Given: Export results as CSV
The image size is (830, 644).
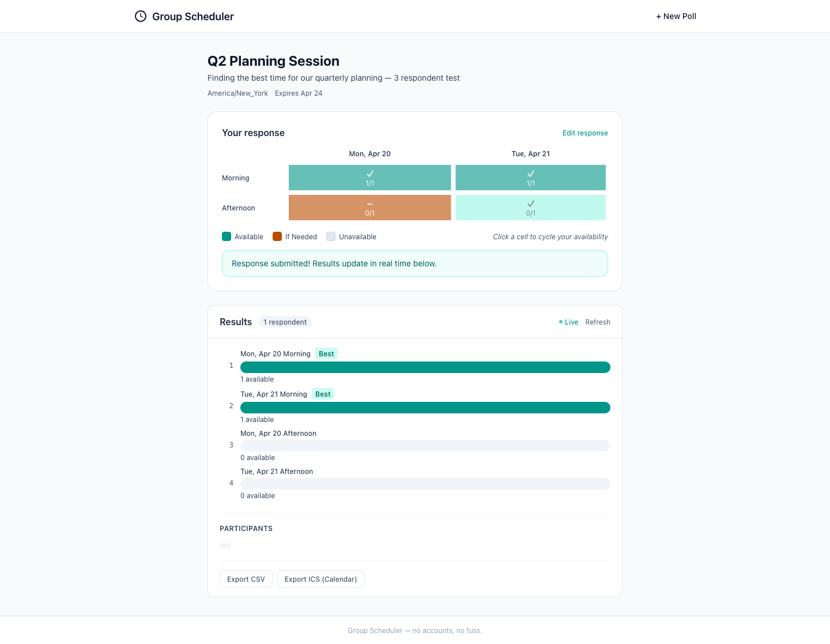Looking at the screenshot, I should coord(246,579).
